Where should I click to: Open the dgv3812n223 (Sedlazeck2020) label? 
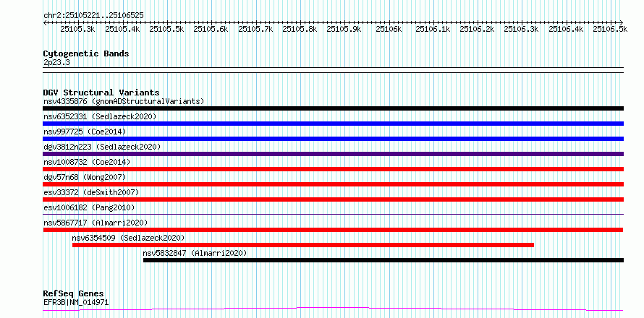(102, 147)
